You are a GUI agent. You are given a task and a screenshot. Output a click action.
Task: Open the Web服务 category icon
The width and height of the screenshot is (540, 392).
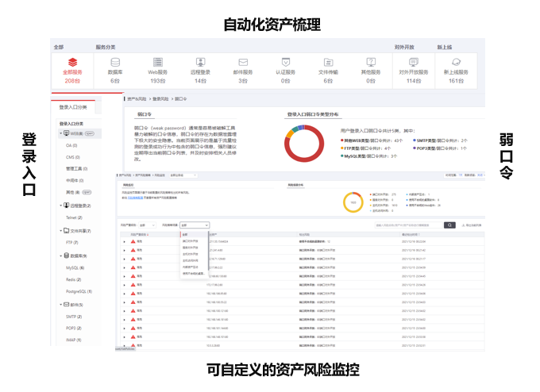point(157,62)
